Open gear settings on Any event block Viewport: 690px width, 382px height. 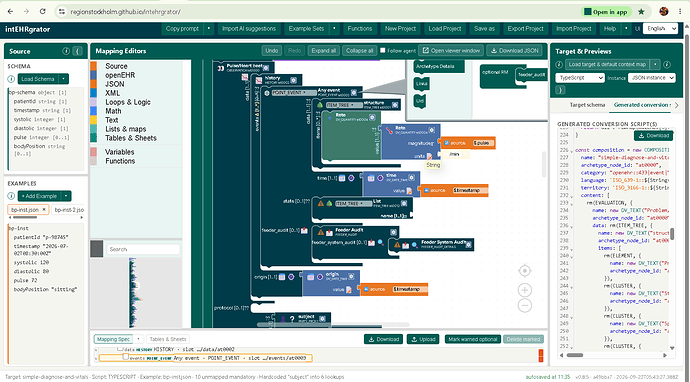[354, 92]
